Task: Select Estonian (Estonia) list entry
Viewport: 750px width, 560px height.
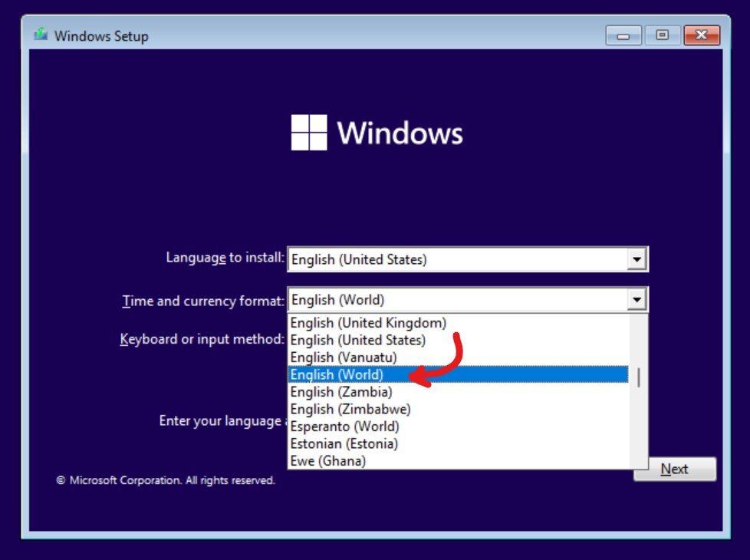Action: 459,443
